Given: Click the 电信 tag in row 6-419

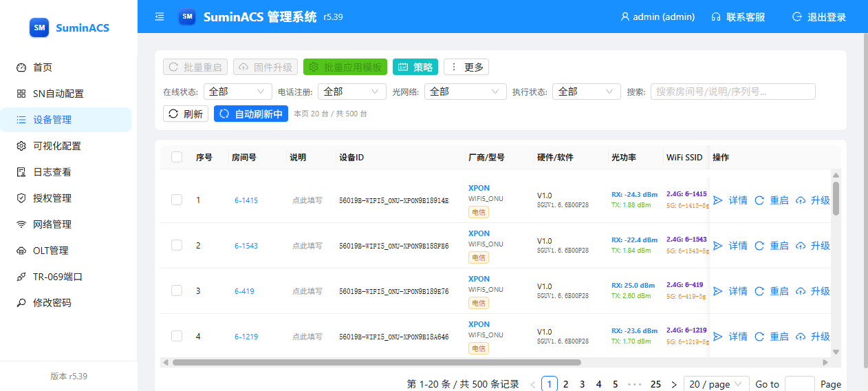Looking at the screenshot, I should click(478, 303).
